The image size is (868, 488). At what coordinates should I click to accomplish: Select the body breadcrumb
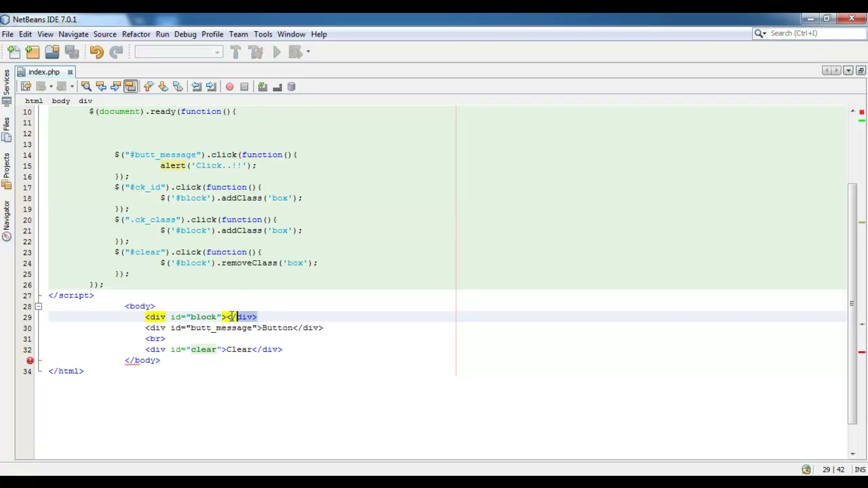click(x=61, y=101)
